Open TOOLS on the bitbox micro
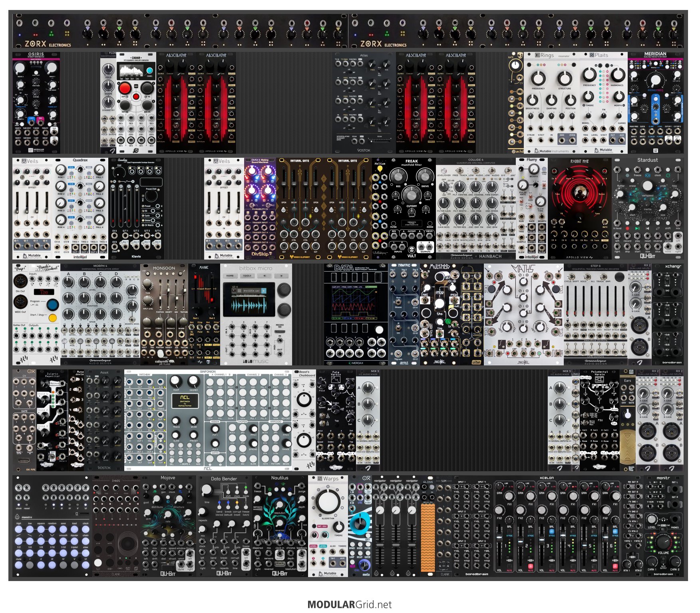The width and height of the screenshot is (700, 613). tap(247, 276)
